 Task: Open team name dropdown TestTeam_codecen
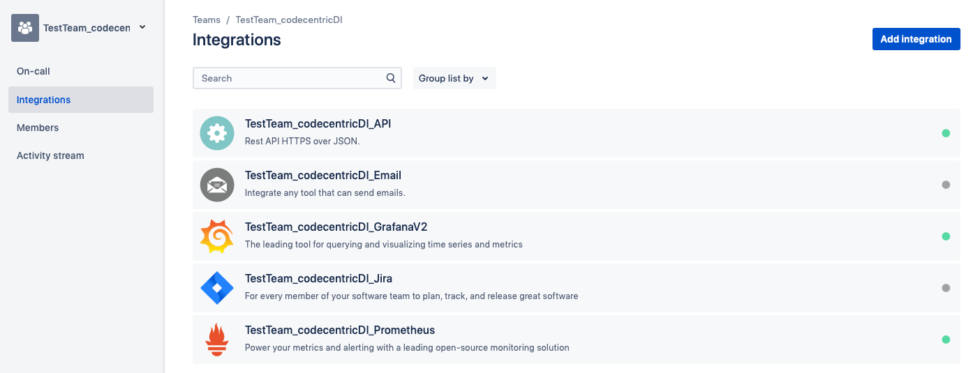point(87,28)
